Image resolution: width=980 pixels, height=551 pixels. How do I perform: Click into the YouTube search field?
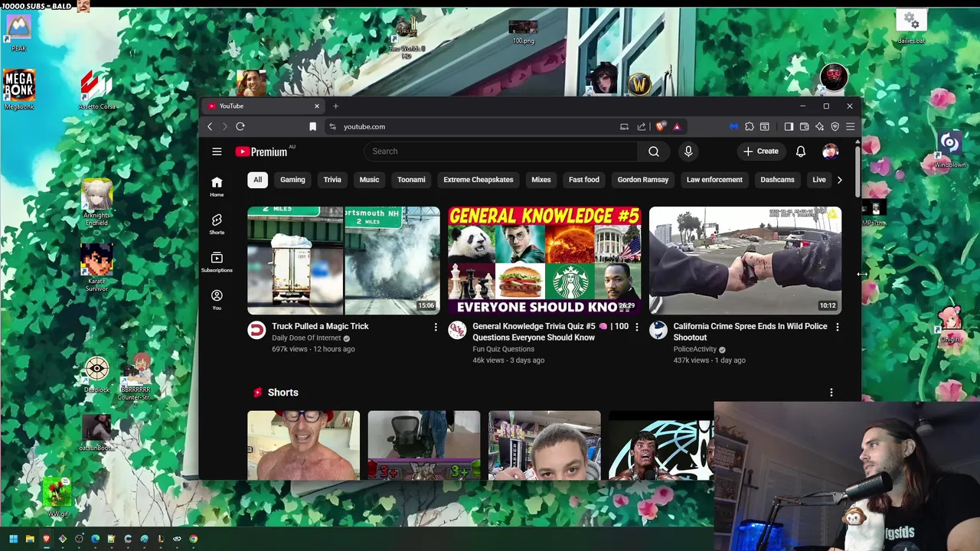point(501,152)
